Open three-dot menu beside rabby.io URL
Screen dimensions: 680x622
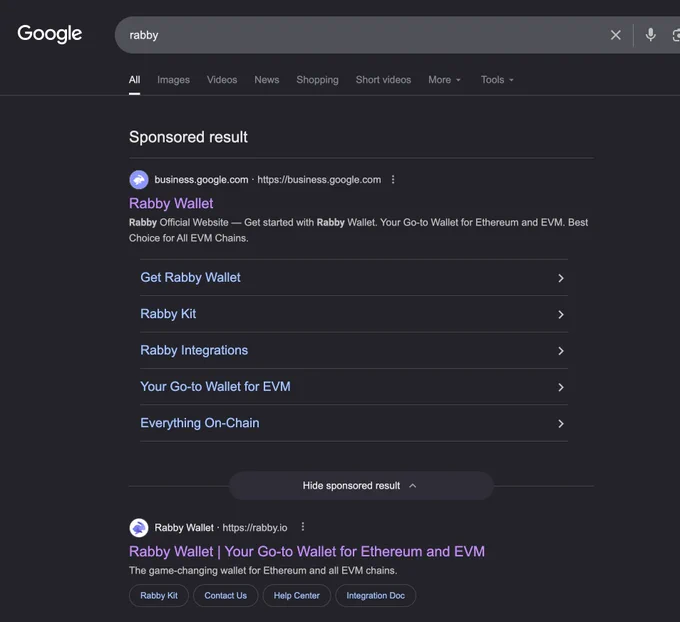click(x=303, y=527)
